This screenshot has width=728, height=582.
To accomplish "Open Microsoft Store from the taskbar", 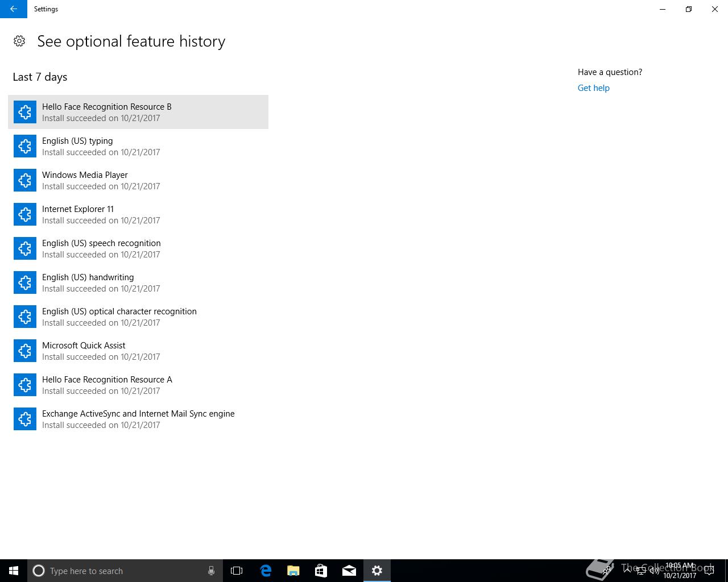I will (321, 571).
